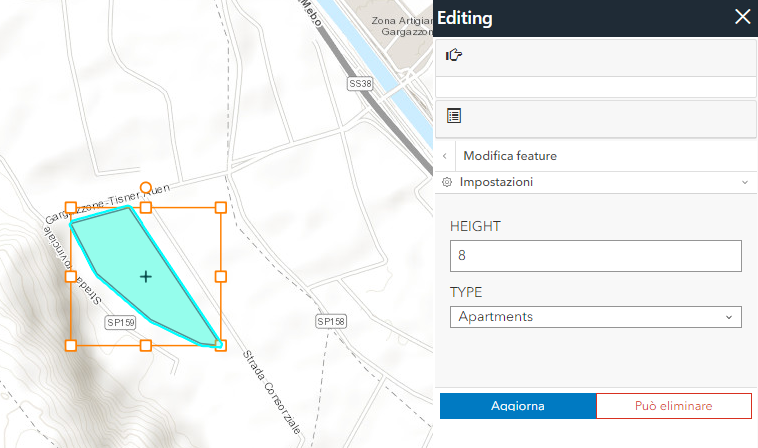The image size is (758, 448).
Task: Click the SP159 road shield on the map
Action: (x=120, y=322)
